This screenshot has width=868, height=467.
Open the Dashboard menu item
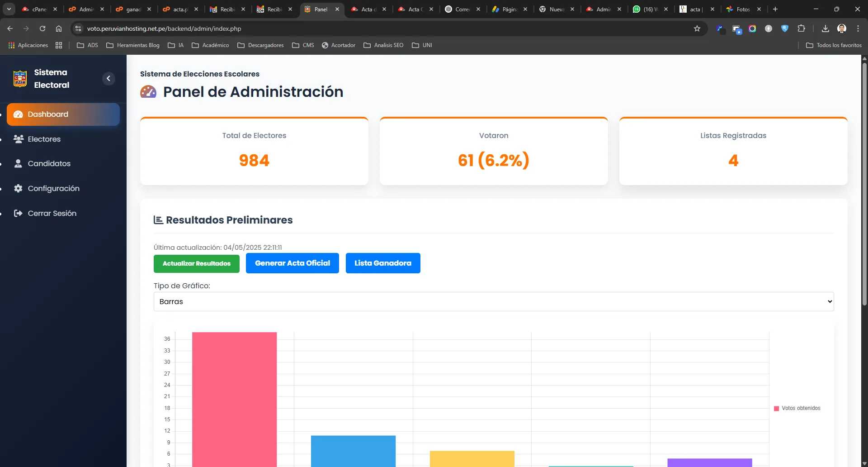(63, 114)
